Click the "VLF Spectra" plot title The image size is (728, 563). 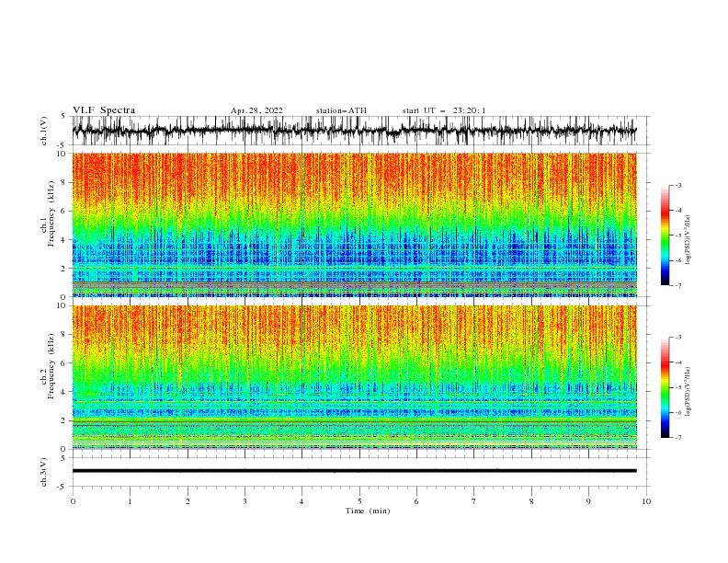click(104, 110)
